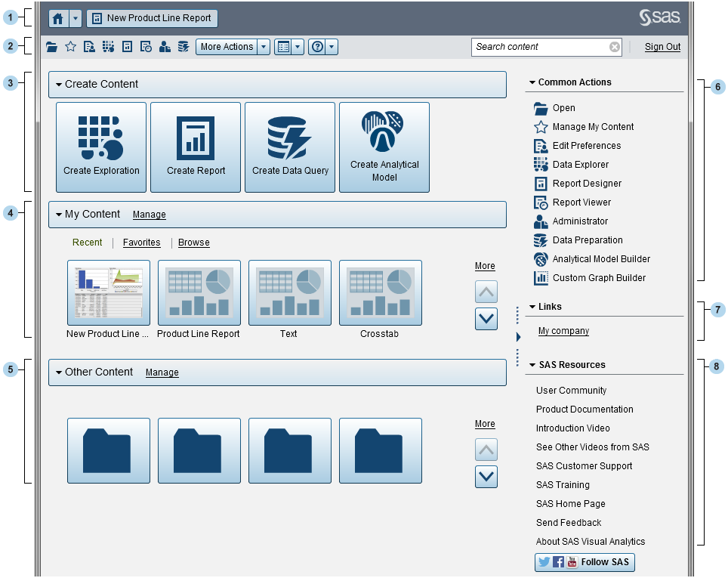Open the My company link under Links
728x578 pixels.
[563, 330]
